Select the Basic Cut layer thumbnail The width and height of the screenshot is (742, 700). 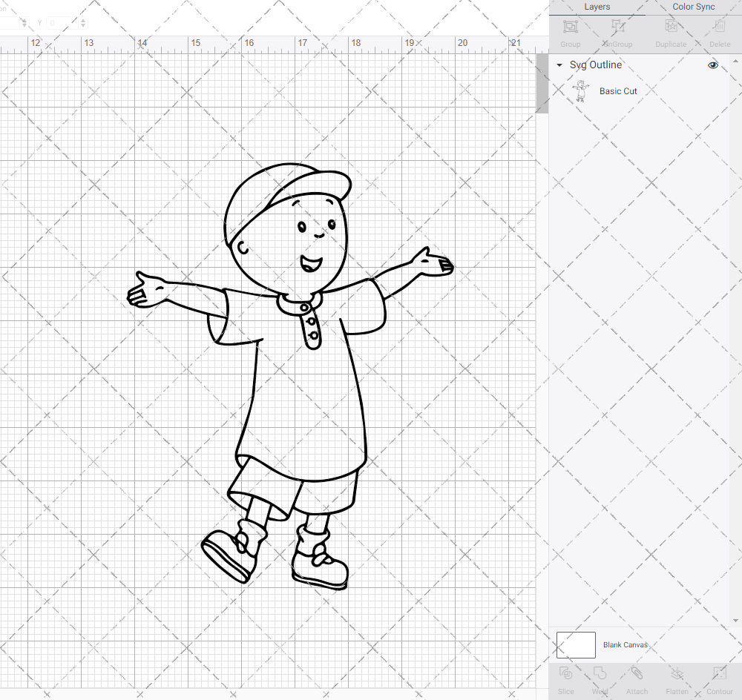pyautogui.click(x=581, y=90)
